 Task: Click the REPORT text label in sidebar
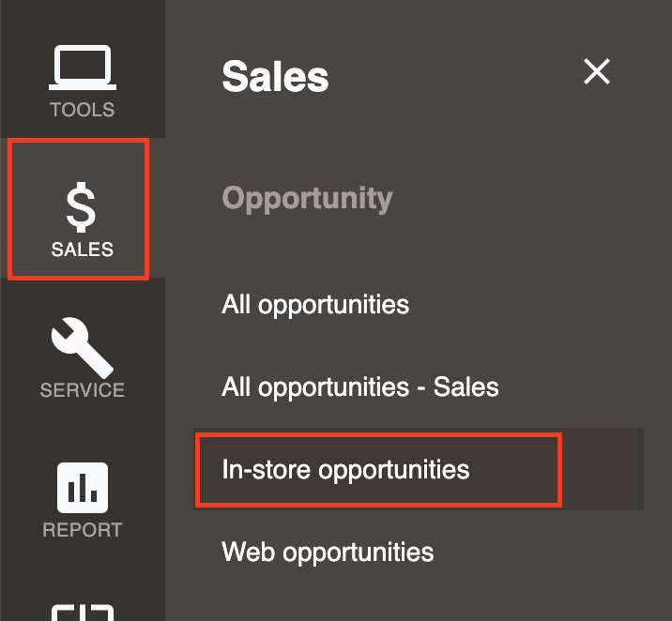83,530
